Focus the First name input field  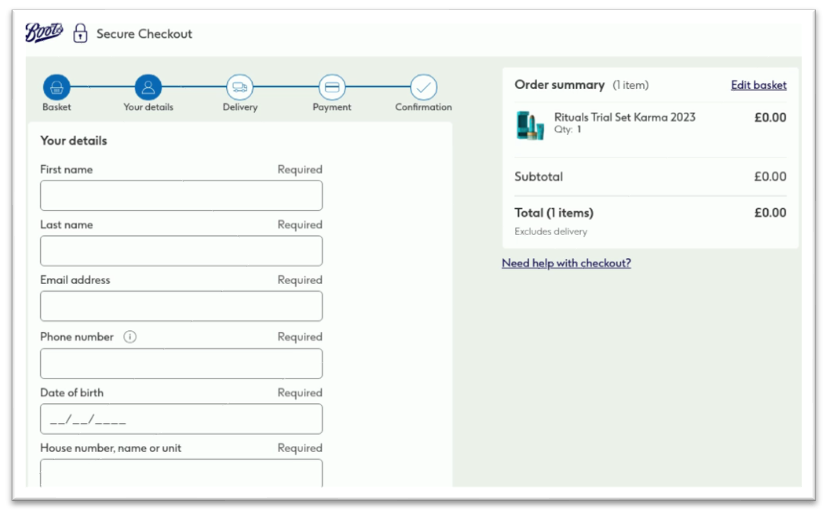(181, 195)
